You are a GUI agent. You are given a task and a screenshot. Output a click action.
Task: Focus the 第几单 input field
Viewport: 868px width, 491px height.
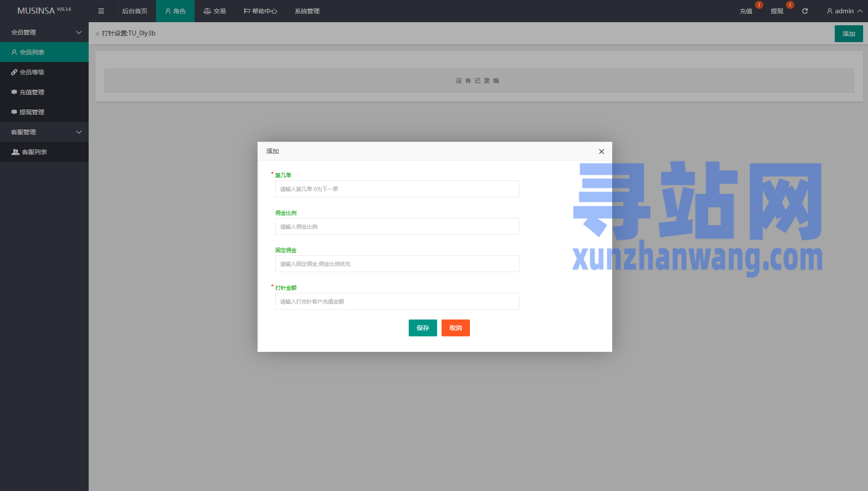pos(397,189)
